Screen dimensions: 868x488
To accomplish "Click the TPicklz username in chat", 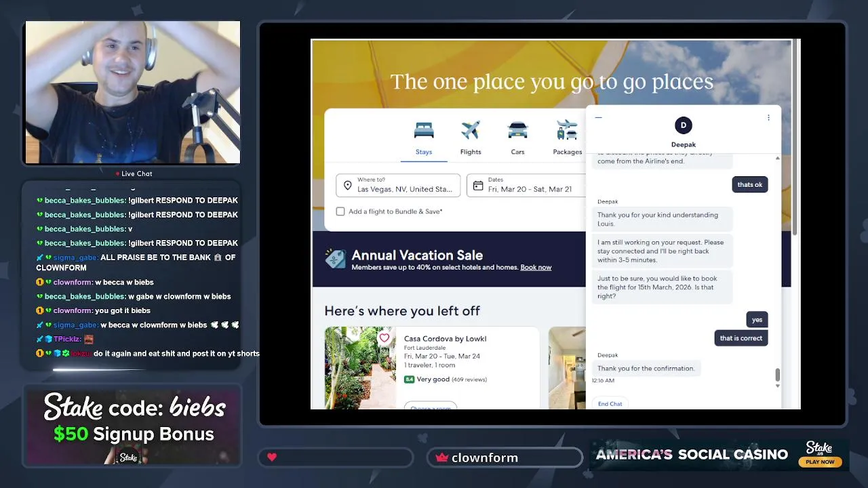I will tap(67, 339).
